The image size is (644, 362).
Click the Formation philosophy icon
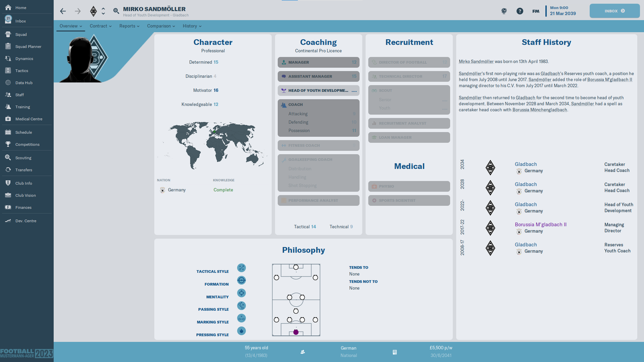point(242,281)
